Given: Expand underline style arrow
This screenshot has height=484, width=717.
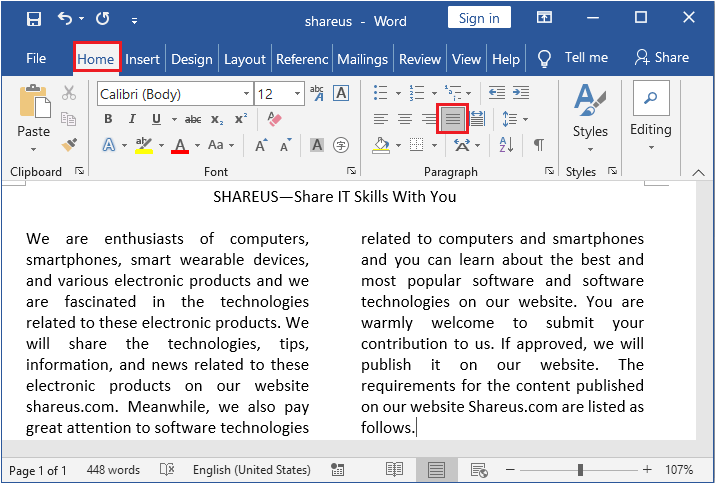Looking at the screenshot, I should tap(174, 120).
